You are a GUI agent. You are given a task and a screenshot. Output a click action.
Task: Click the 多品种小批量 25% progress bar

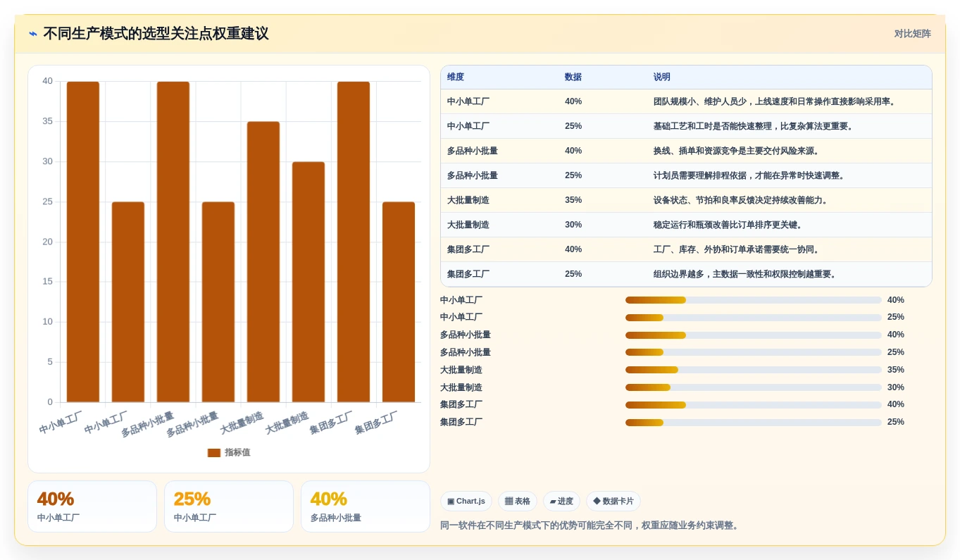[x=754, y=352]
